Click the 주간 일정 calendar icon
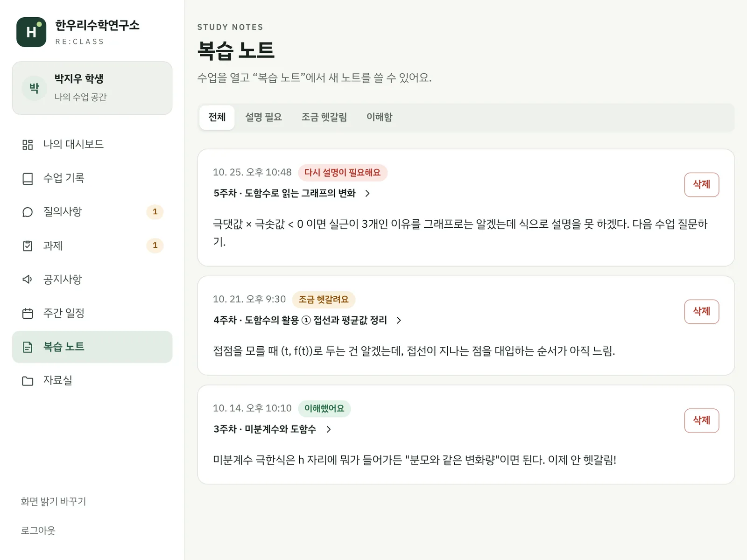 [28, 313]
